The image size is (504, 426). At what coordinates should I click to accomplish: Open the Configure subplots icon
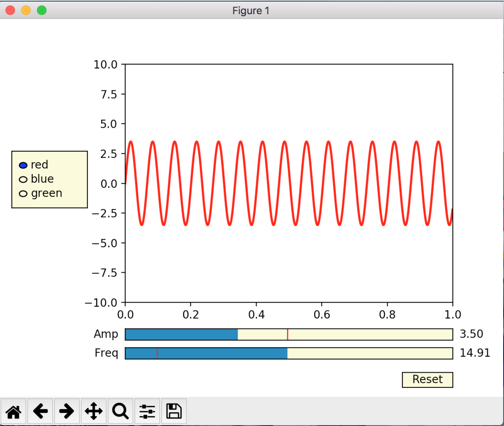click(x=147, y=411)
